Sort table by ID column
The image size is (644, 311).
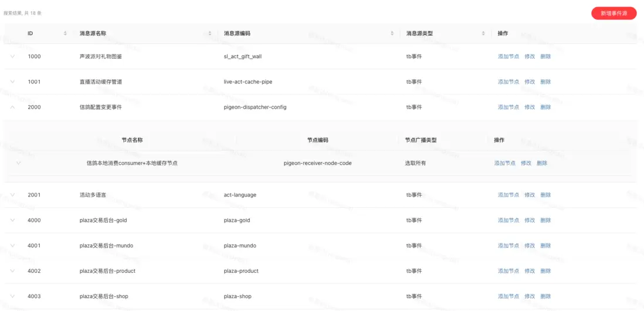[x=65, y=33]
